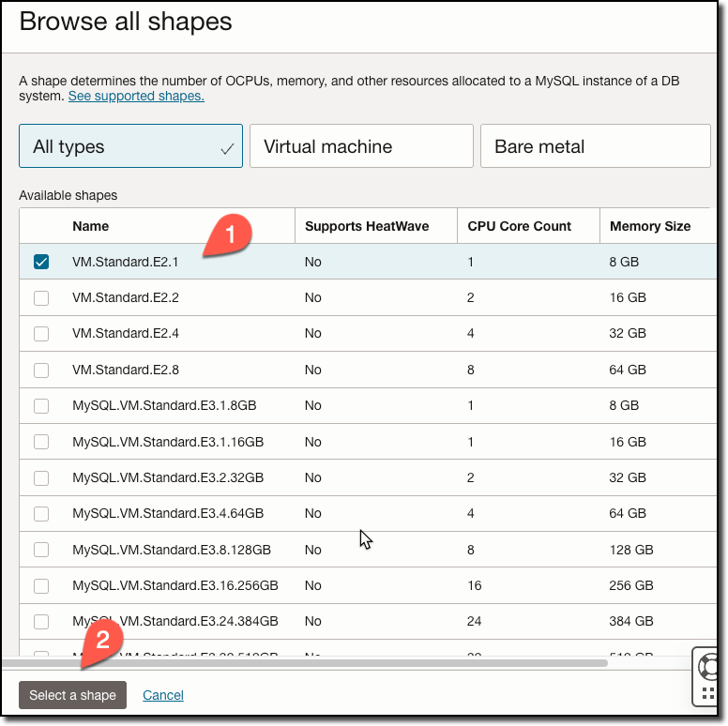728x726 pixels.
Task: Click the 256 GB memory size cell
Action: (631, 586)
